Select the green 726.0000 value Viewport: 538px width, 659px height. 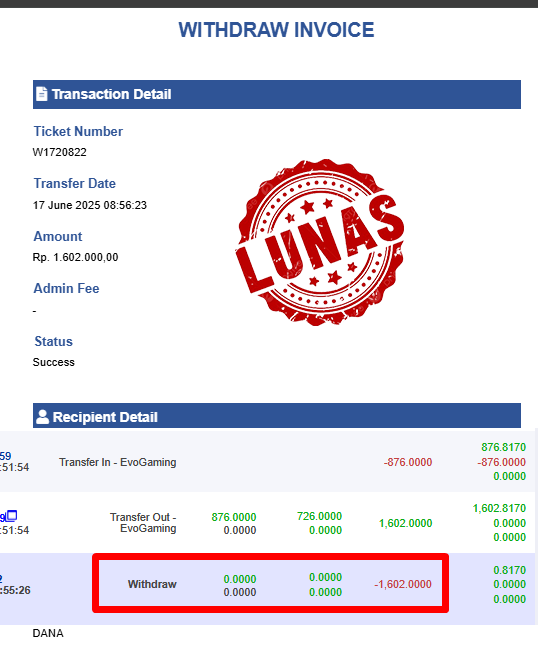319,516
